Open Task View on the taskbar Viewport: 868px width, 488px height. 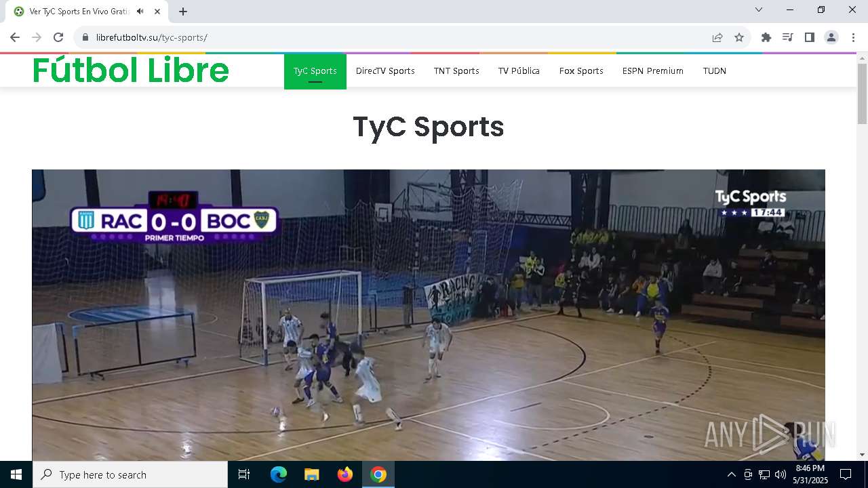click(244, 474)
